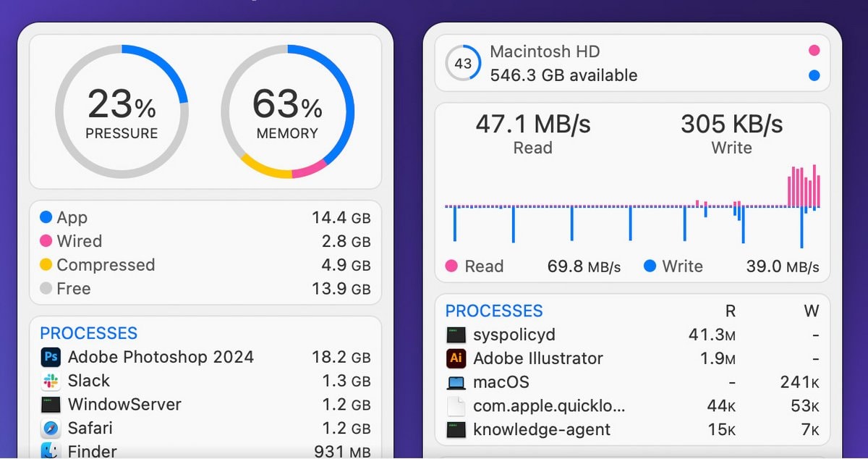Image resolution: width=868 pixels, height=459 pixels.
Task: Click the disk usage ring showing 43
Action: (x=463, y=63)
